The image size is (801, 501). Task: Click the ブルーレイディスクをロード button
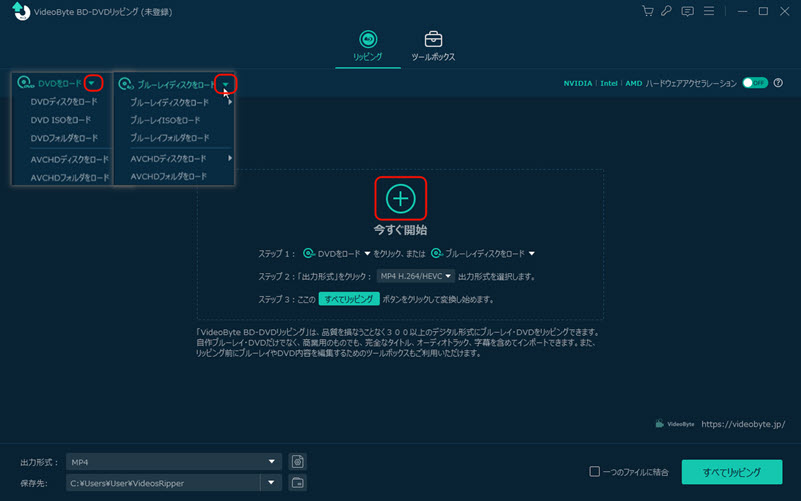tap(167, 84)
